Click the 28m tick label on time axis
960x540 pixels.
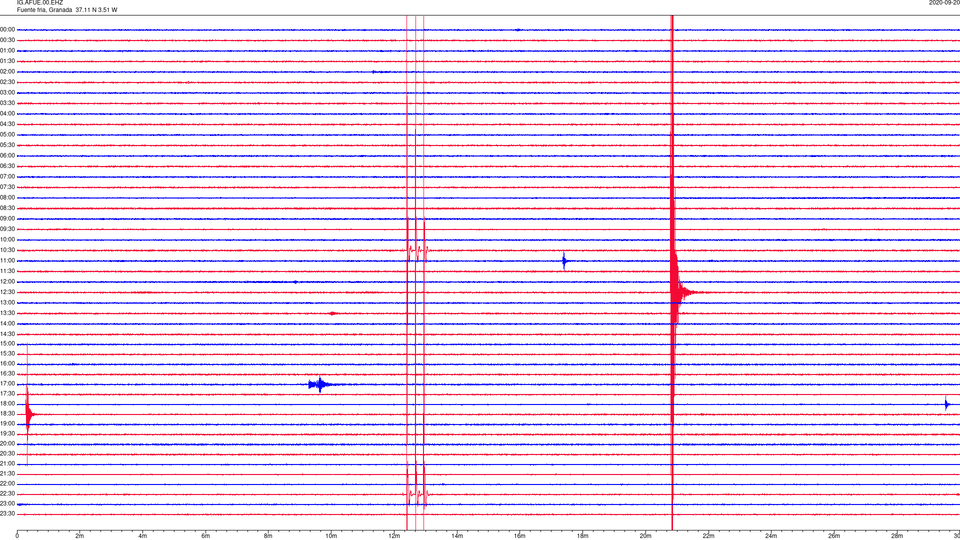pos(897,536)
